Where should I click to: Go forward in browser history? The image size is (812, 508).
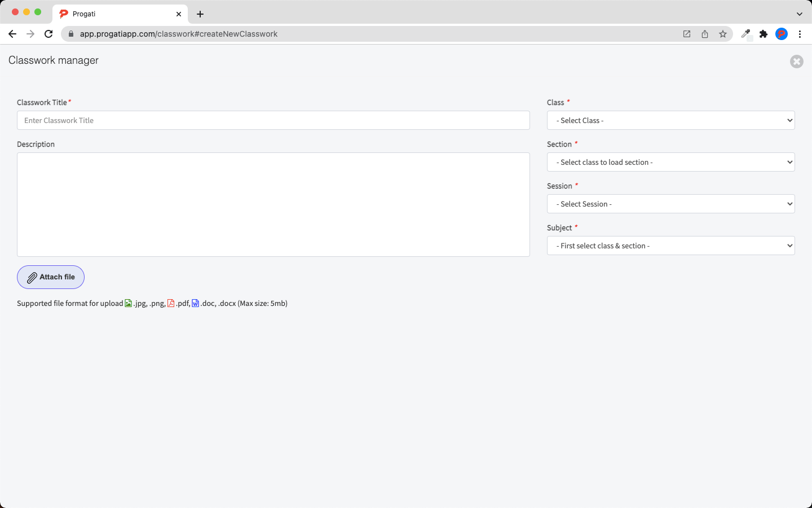30,34
